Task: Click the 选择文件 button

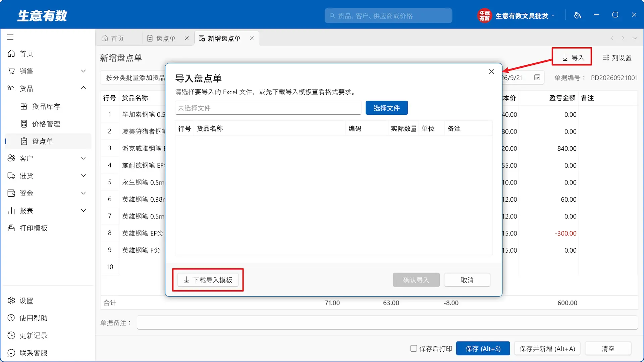Action: (x=387, y=108)
